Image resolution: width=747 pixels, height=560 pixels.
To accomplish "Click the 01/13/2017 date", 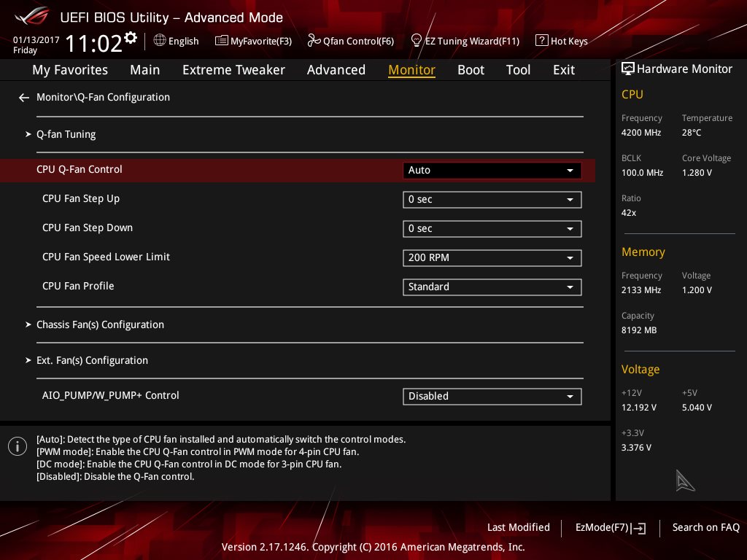I will pyautogui.click(x=36, y=40).
